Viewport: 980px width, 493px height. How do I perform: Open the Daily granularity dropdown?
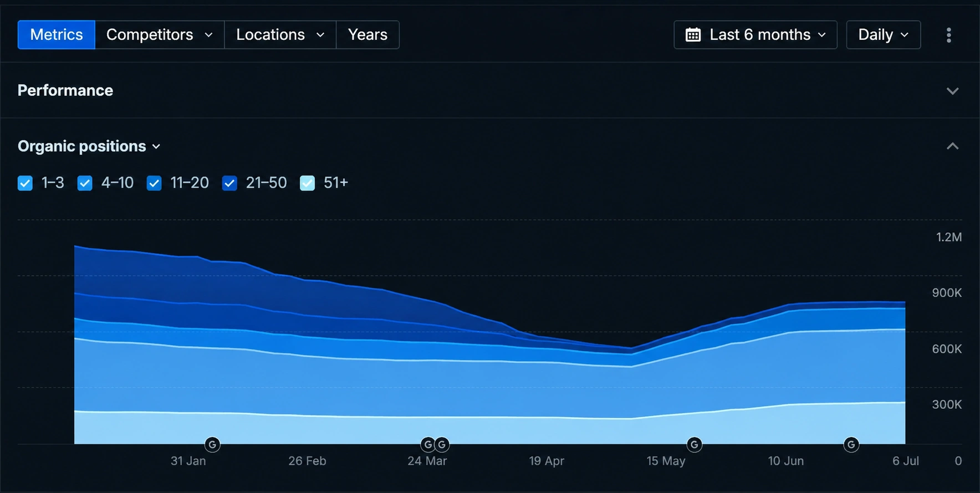coord(883,35)
